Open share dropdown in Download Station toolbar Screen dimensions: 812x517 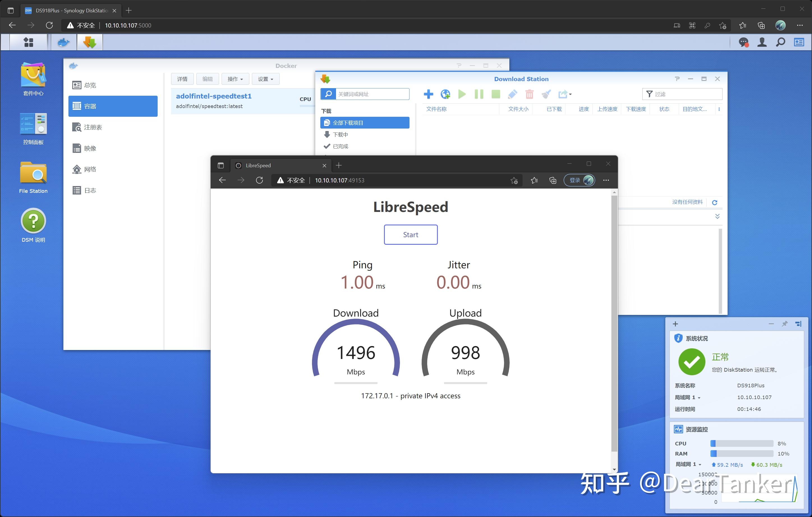coord(565,94)
